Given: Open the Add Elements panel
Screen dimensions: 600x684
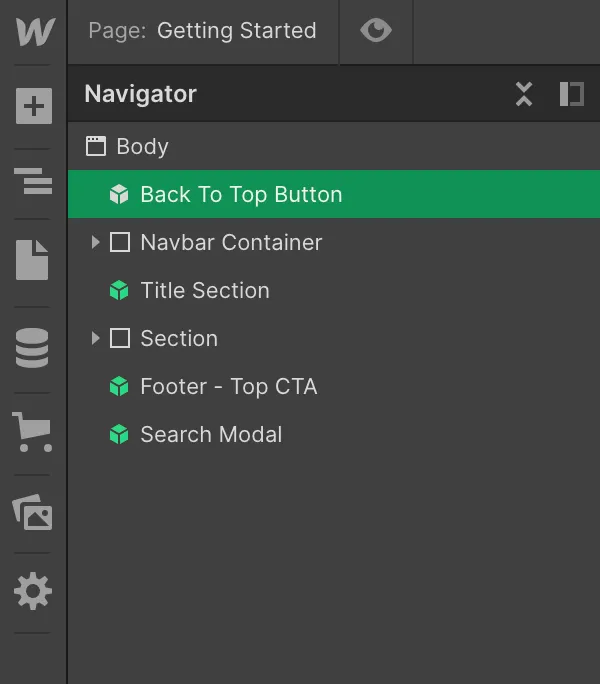Looking at the screenshot, I should click(33, 106).
